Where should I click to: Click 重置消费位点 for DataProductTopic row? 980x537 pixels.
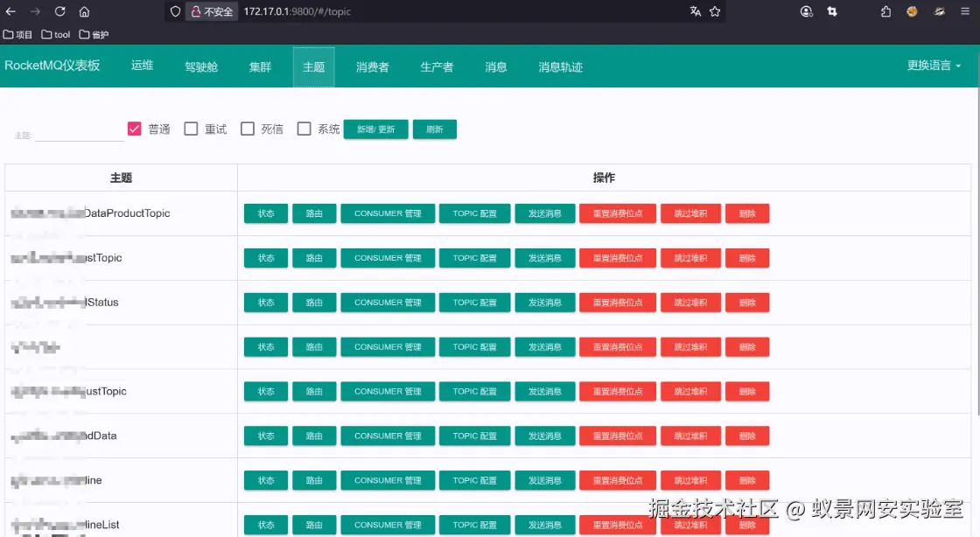[618, 213]
